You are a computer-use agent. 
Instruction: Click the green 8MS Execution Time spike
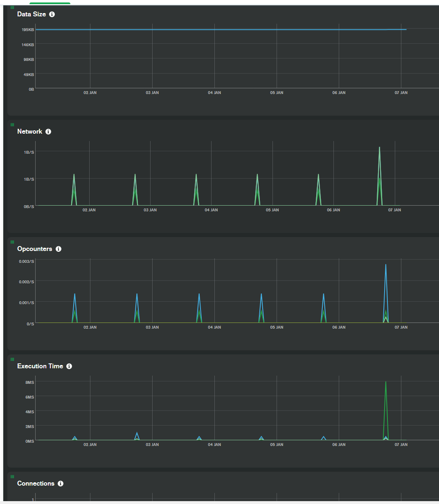point(385,383)
